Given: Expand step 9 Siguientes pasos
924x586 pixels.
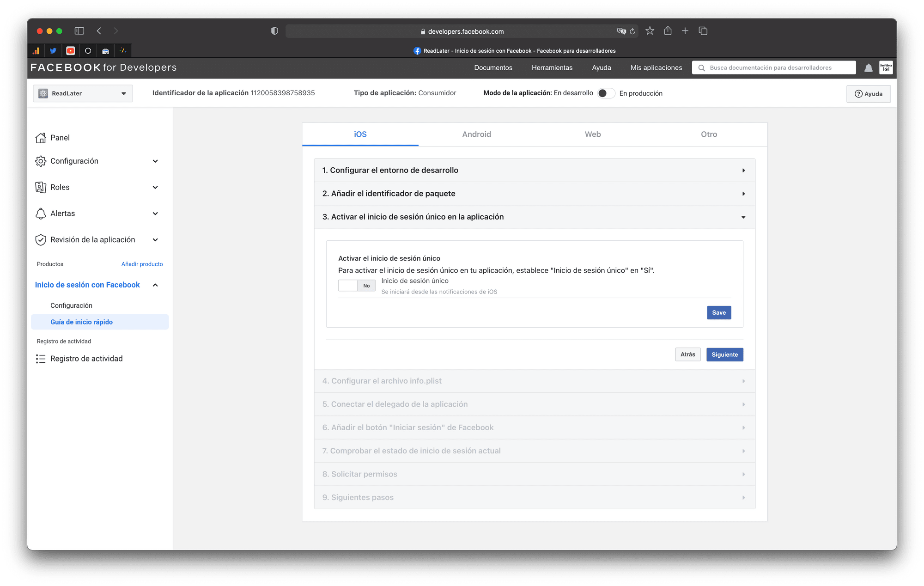Looking at the screenshot, I should (x=535, y=497).
